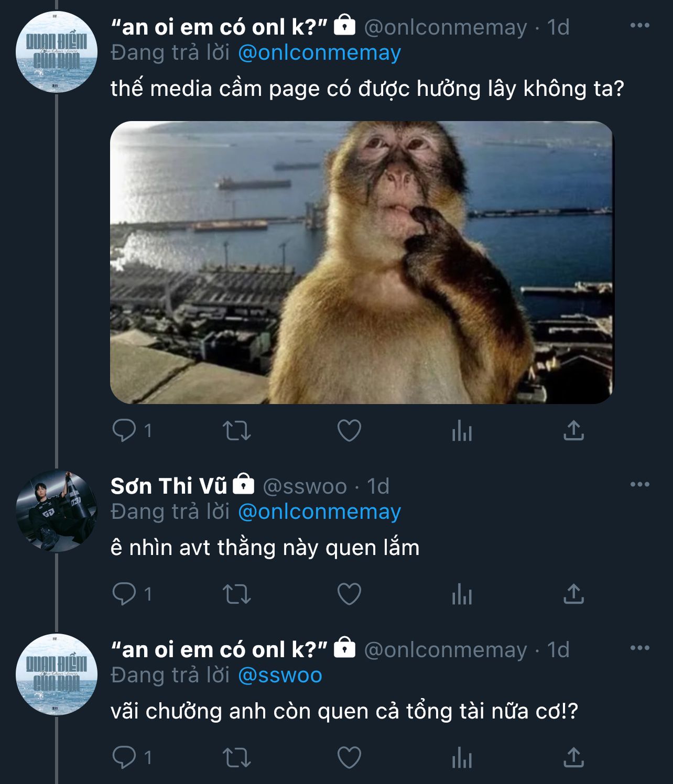The height and width of the screenshot is (784, 673).
Task: Open @onlconmemay mention link in first tweet
Action: pos(319,53)
